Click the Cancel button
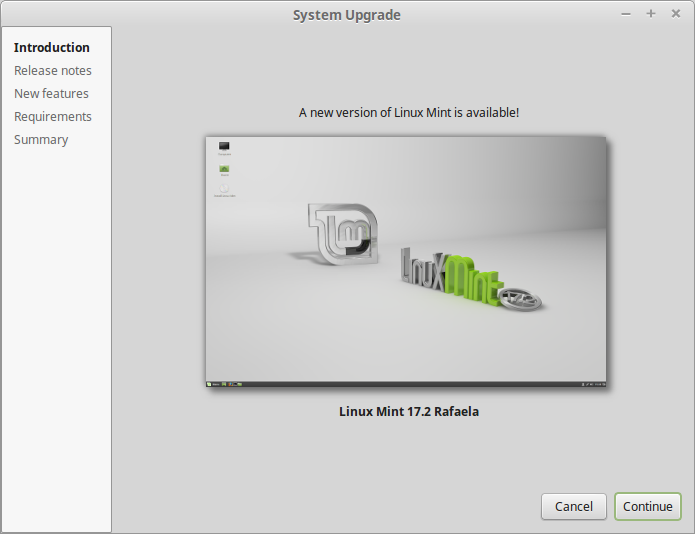This screenshot has height=534, width=695. tap(574, 507)
